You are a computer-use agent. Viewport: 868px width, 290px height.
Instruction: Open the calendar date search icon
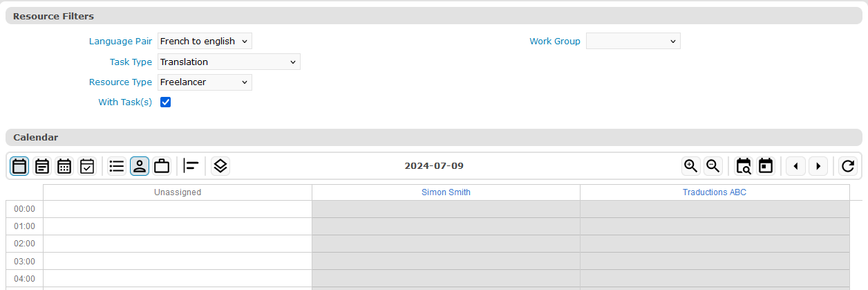pyautogui.click(x=744, y=166)
